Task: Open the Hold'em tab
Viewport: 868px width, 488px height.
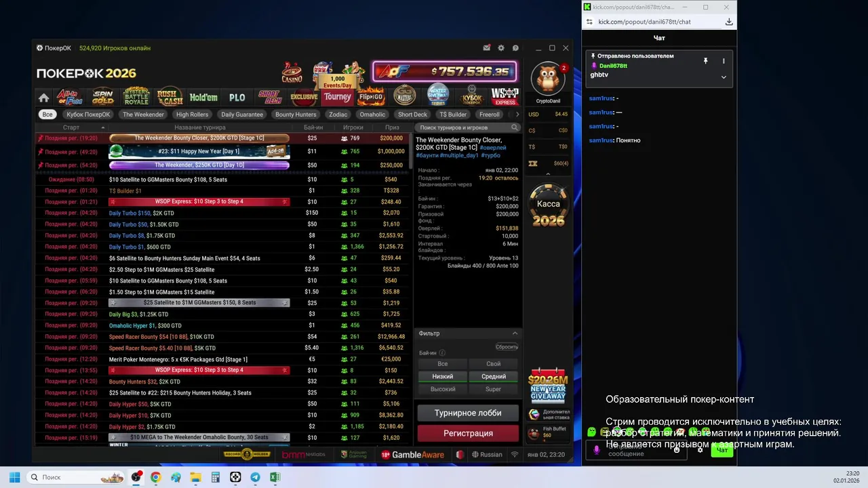Action: (203, 97)
